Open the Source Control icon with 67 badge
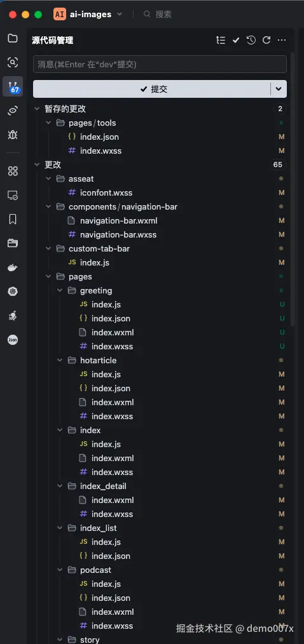The height and width of the screenshot is (644, 304). click(x=13, y=86)
